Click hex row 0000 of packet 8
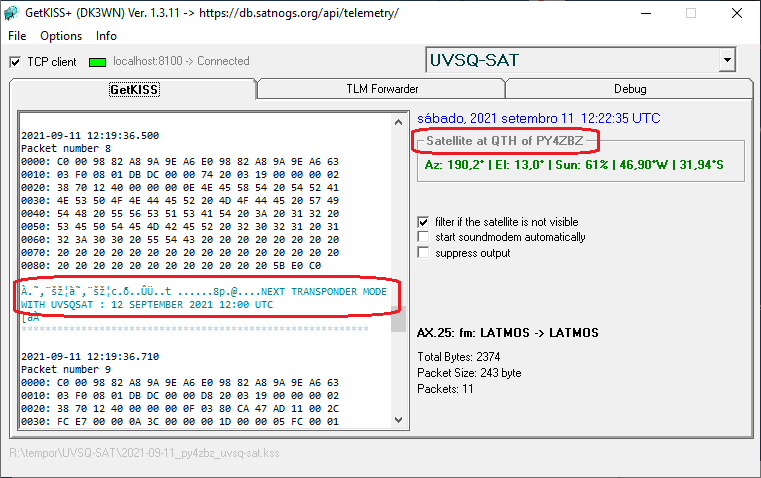 tap(180, 162)
